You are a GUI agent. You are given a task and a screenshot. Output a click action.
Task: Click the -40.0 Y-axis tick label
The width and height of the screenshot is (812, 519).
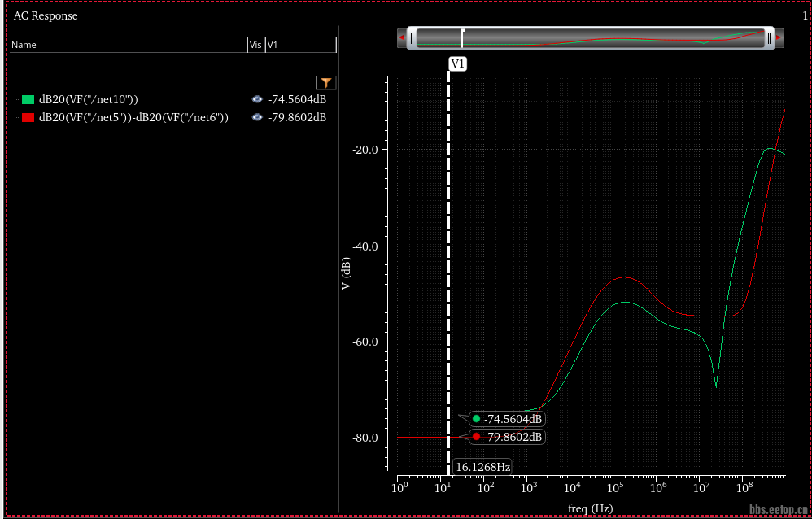click(x=366, y=246)
